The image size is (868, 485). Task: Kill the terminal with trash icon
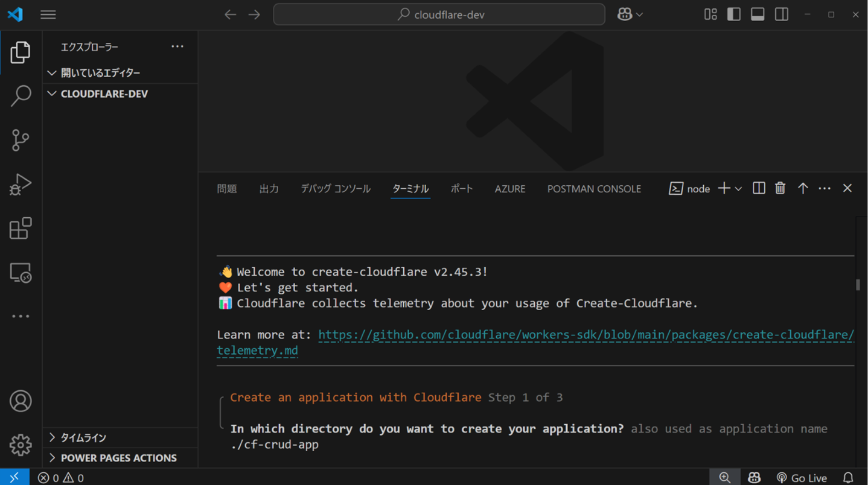(x=780, y=188)
